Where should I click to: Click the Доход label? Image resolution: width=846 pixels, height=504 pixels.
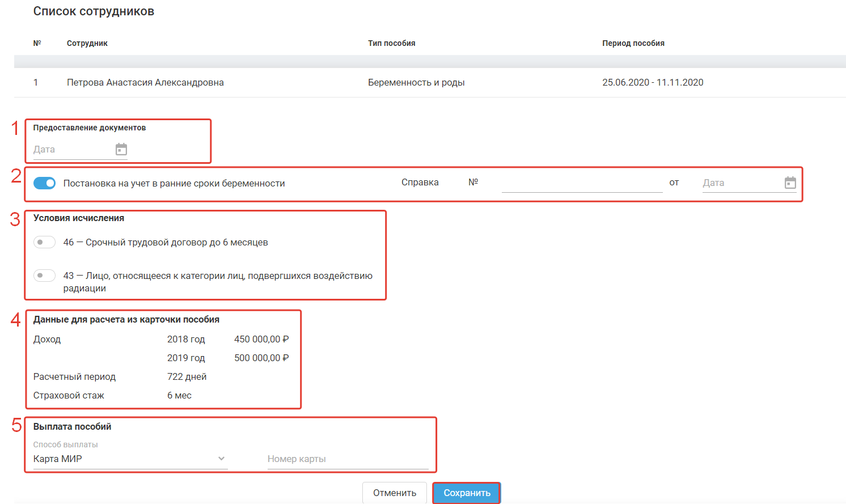[47, 340]
